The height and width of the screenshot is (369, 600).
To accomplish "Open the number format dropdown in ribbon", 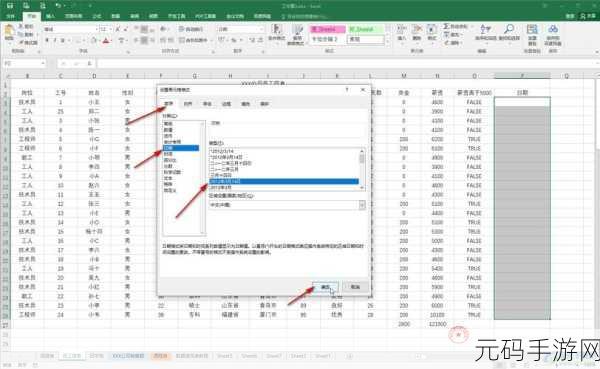I will coord(262,29).
